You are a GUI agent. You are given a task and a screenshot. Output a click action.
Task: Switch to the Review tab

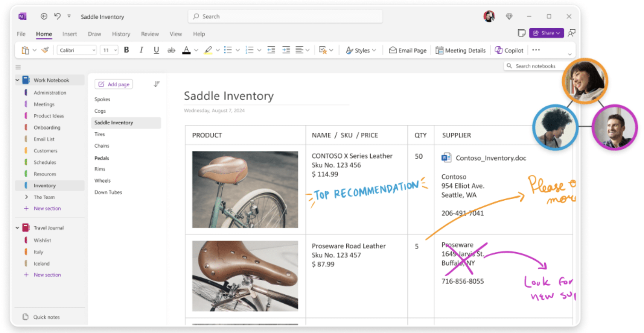click(150, 34)
